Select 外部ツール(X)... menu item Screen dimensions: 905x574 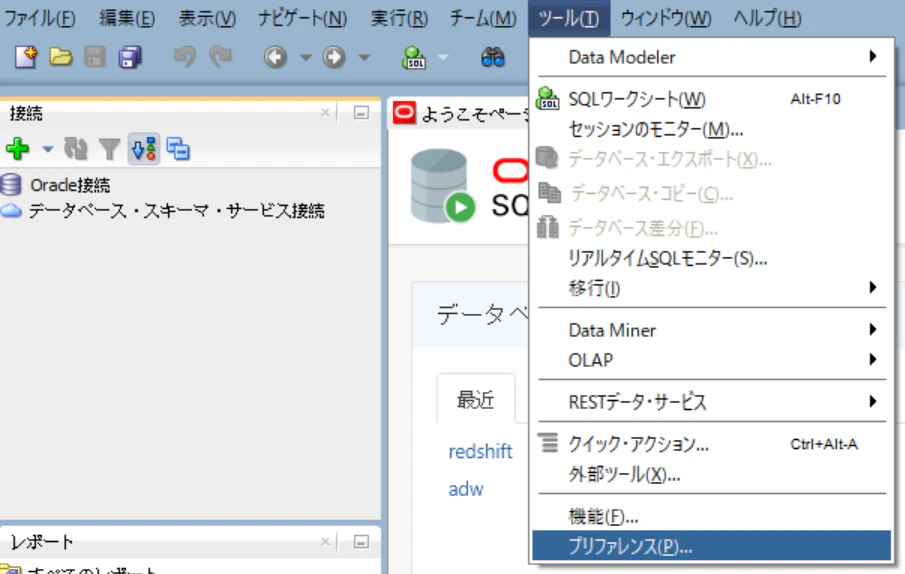tap(712, 474)
